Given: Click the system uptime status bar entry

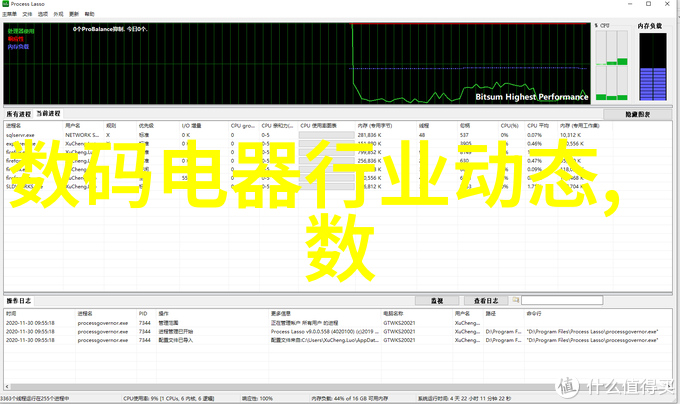Looking at the screenshot, I should pyautogui.click(x=464, y=398).
